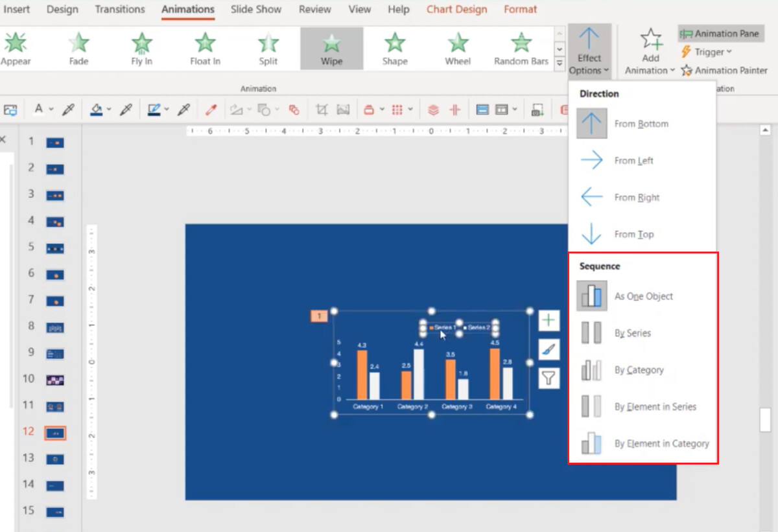Select the Crop tool in the toolbar
This screenshot has width=778, height=532.
click(x=321, y=109)
